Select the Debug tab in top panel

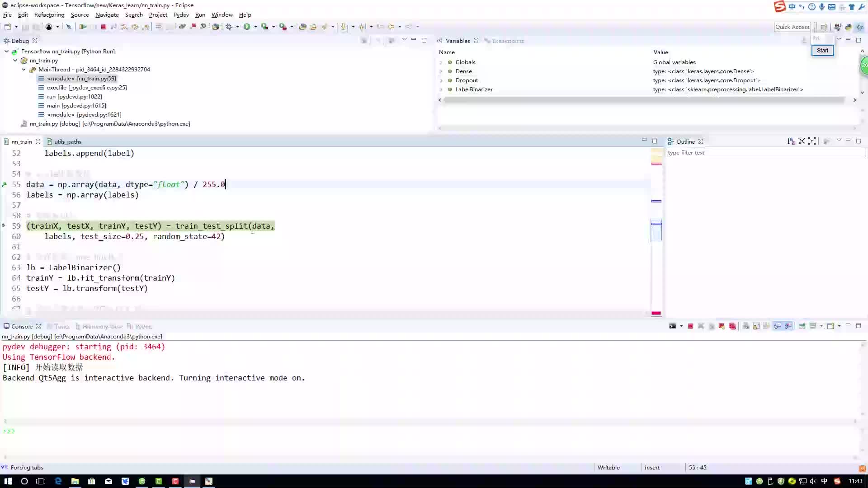coord(20,41)
